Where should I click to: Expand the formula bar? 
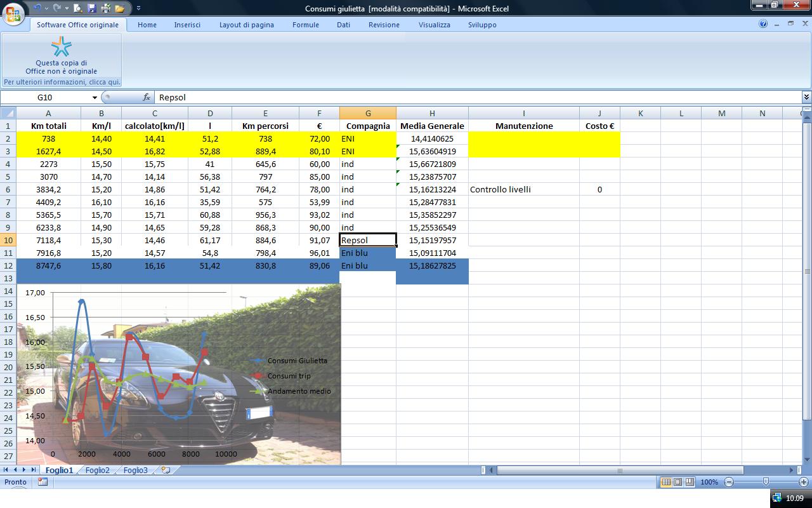point(806,97)
